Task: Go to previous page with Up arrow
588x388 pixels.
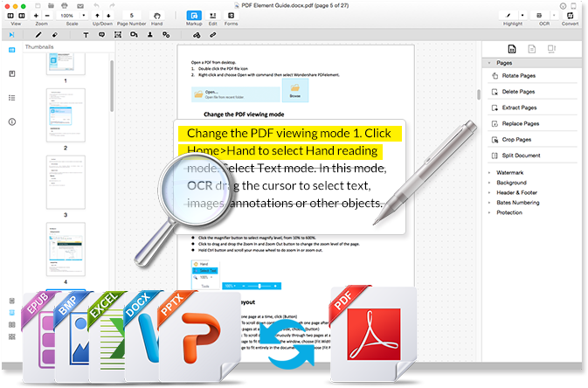Action: coord(98,16)
